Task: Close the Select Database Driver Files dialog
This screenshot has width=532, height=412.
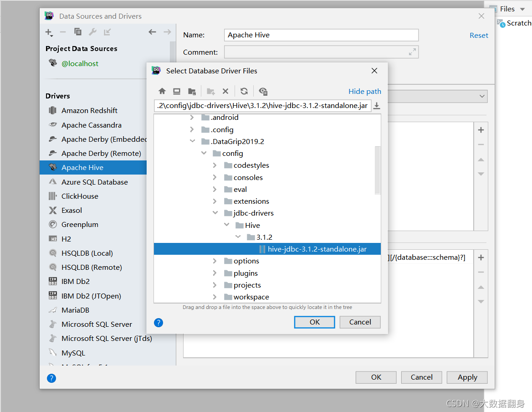Action: coord(374,71)
